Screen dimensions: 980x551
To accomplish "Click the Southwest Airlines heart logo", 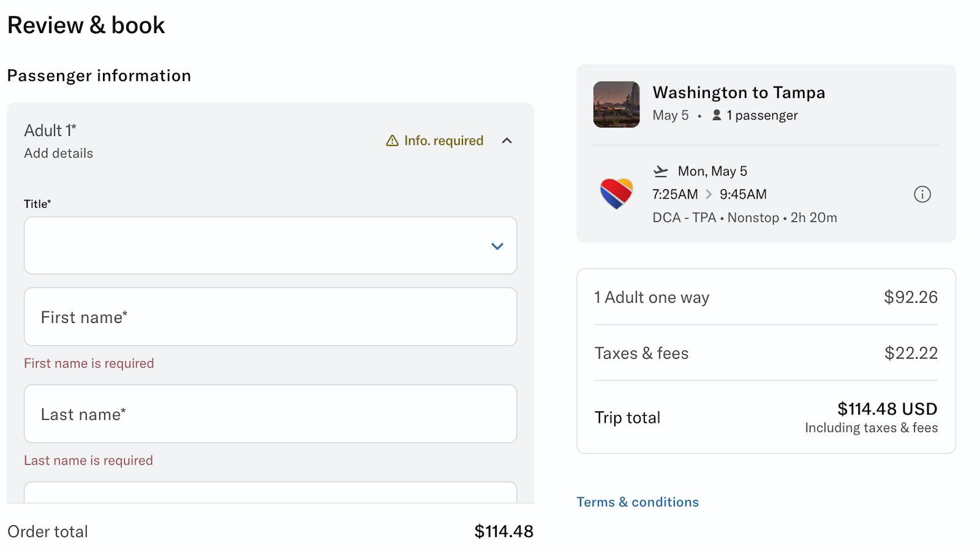I will [616, 194].
